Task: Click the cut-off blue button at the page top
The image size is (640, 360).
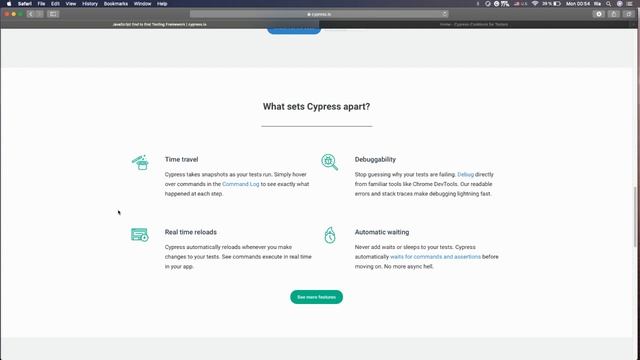Action: coord(294,31)
